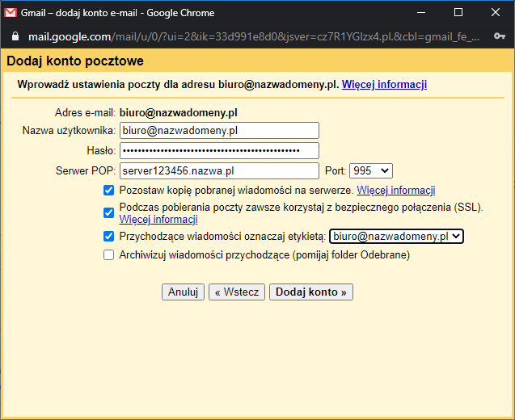The height and width of the screenshot is (420, 515).
Task: Click the Gmail envelope icon in title bar
Action: tap(11, 13)
